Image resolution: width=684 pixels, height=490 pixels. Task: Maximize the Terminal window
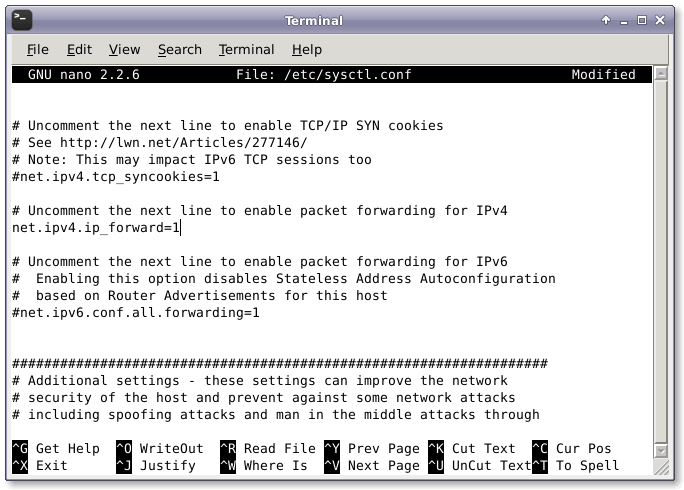644,20
